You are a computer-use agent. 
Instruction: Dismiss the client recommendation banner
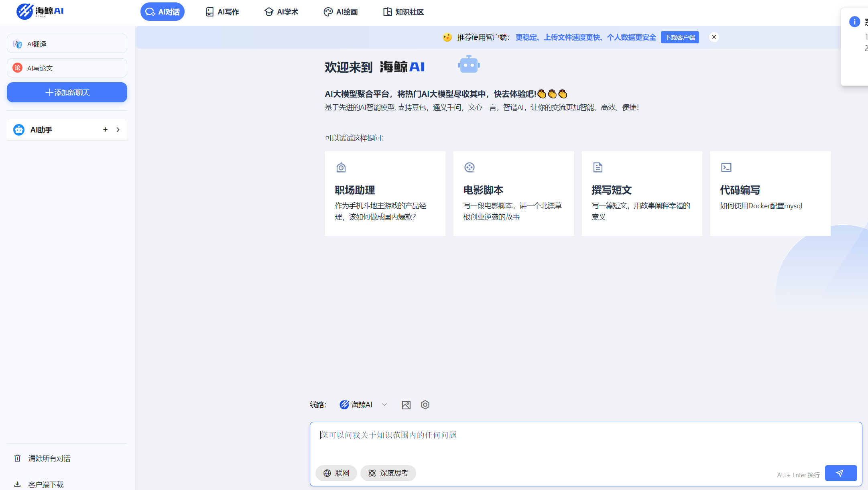[x=714, y=37]
